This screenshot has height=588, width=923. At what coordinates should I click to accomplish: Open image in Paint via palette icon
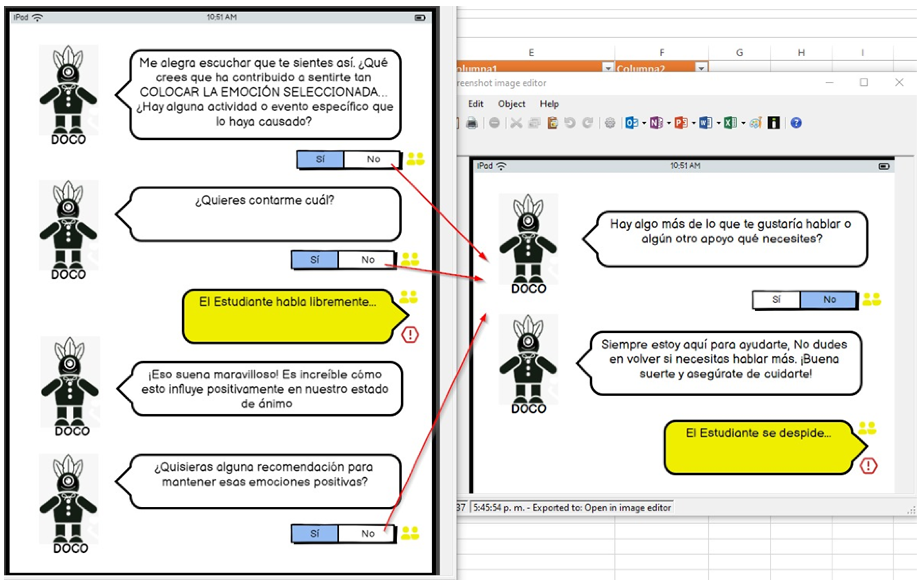756,123
